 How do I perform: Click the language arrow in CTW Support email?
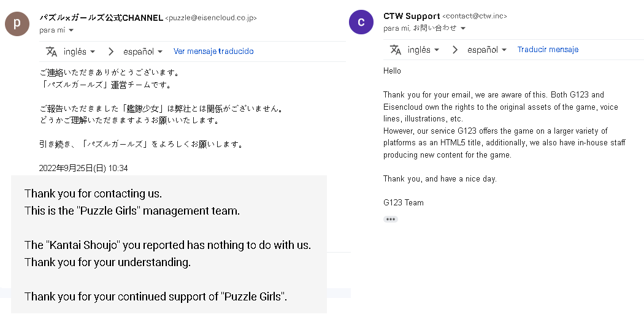coord(455,50)
